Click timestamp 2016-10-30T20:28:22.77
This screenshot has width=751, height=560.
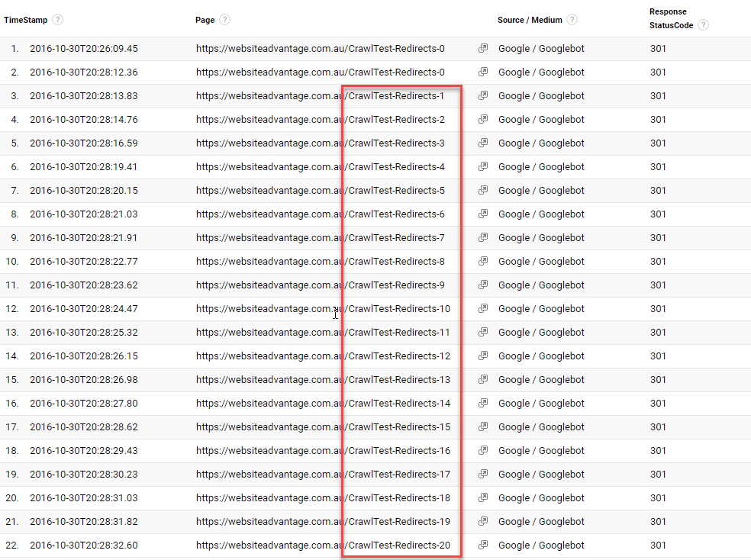pyautogui.click(x=84, y=262)
